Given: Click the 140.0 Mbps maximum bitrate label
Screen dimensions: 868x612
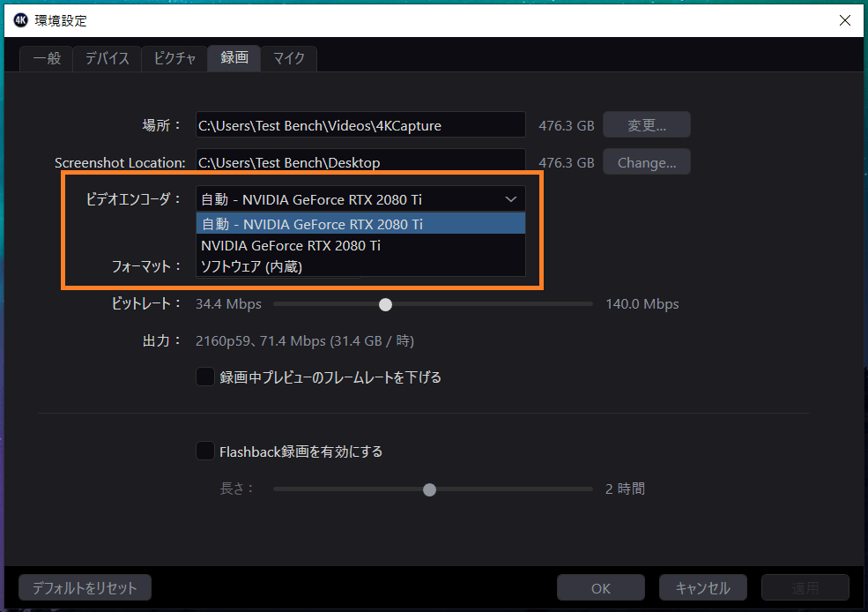Looking at the screenshot, I should tap(642, 304).
